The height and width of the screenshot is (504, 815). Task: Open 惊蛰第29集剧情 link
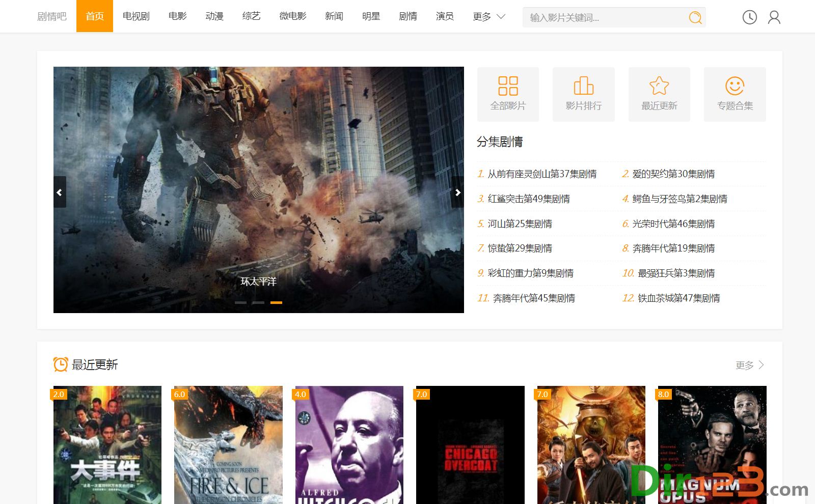(520, 248)
